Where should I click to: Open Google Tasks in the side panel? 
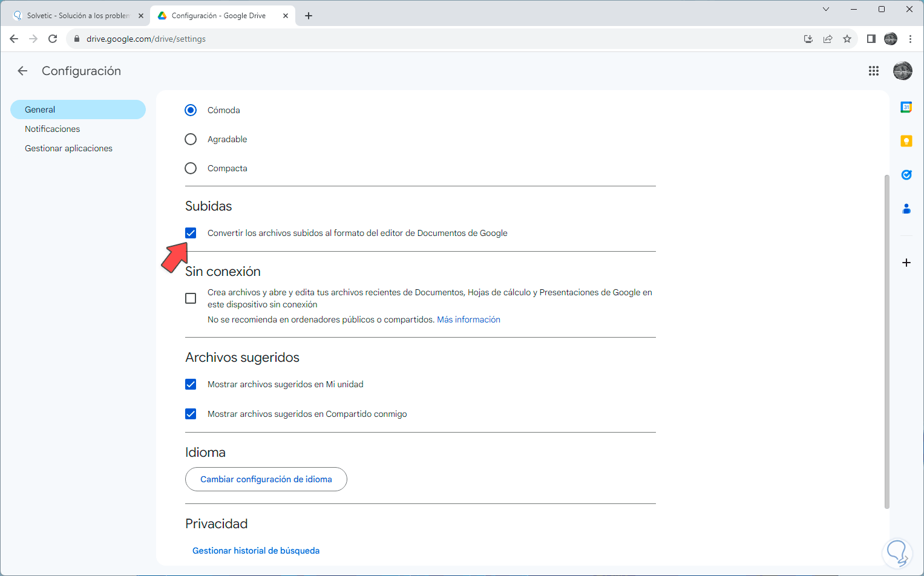coord(906,175)
